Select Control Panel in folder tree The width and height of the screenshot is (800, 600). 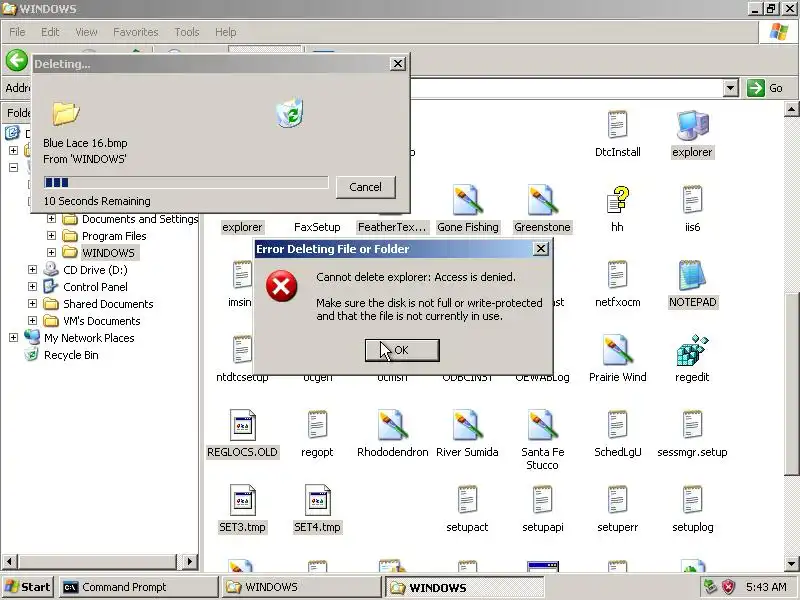point(95,287)
